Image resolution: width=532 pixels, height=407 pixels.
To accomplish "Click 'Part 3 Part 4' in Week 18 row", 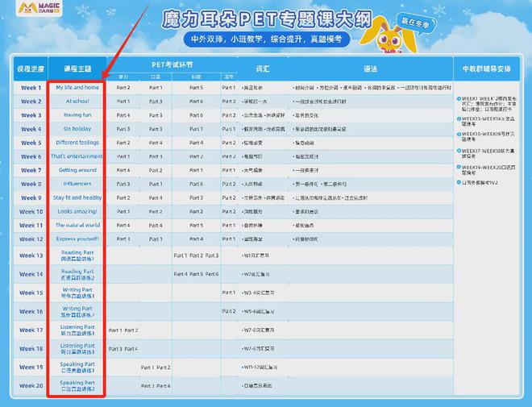I will tap(123, 349).
